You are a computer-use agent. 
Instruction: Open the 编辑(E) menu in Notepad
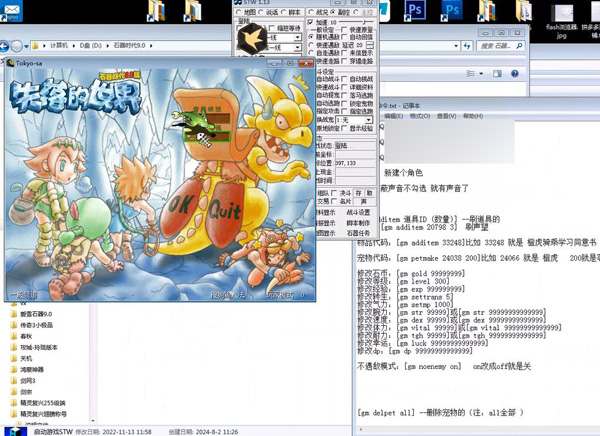(393, 116)
